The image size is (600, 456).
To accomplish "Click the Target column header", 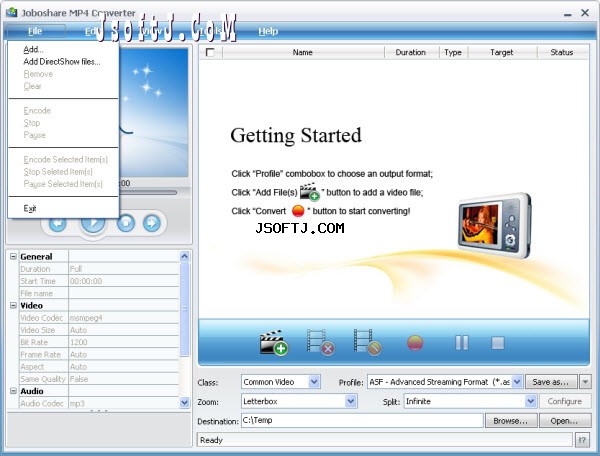I will click(x=502, y=52).
